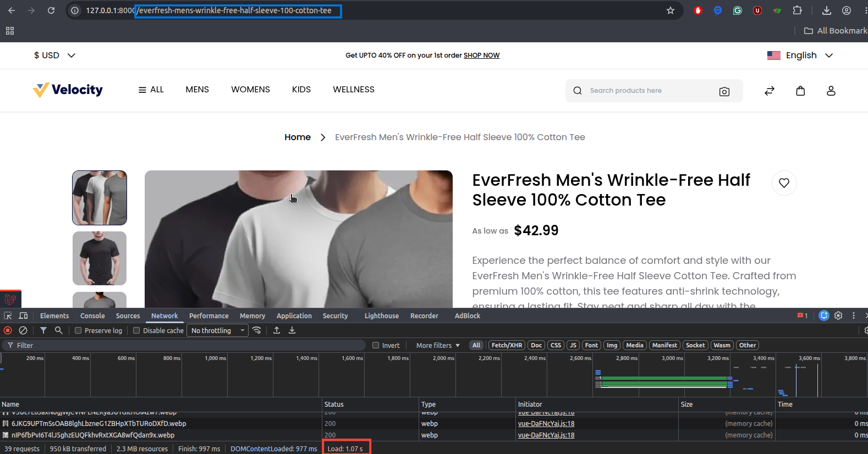
Task: Open the browser extensions puzzle icon
Action: [x=797, y=10]
